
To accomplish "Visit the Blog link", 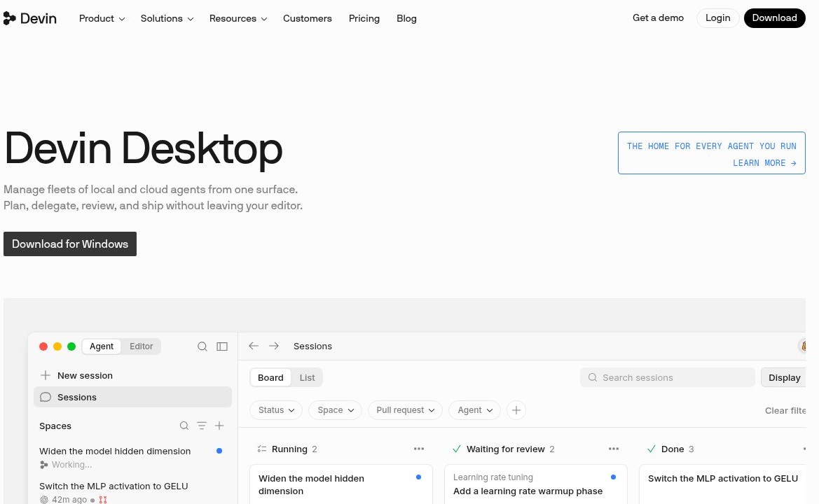I will pyautogui.click(x=406, y=18).
